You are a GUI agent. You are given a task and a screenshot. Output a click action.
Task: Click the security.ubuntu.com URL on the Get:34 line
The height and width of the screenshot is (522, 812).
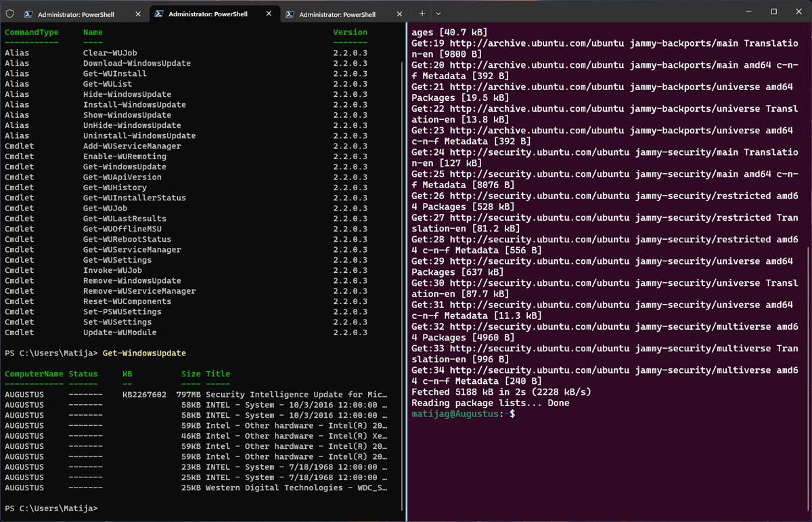(x=537, y=370)
